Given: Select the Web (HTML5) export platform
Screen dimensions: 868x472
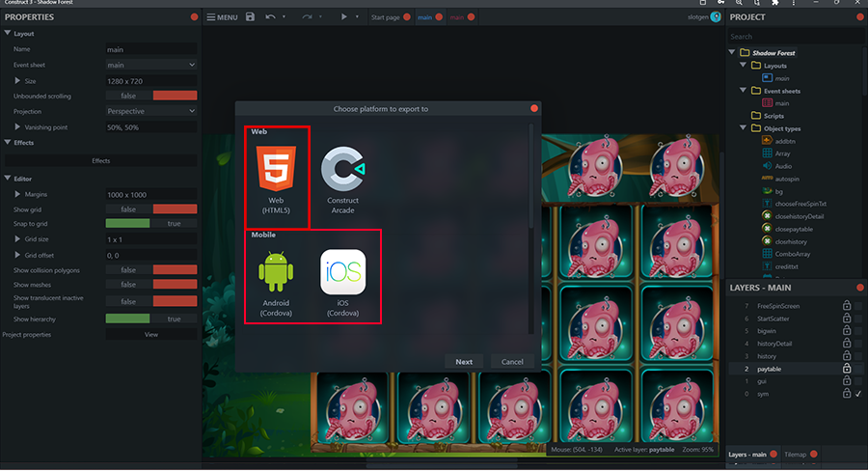Looking at the screenshot, I should [x=276, y=180].
